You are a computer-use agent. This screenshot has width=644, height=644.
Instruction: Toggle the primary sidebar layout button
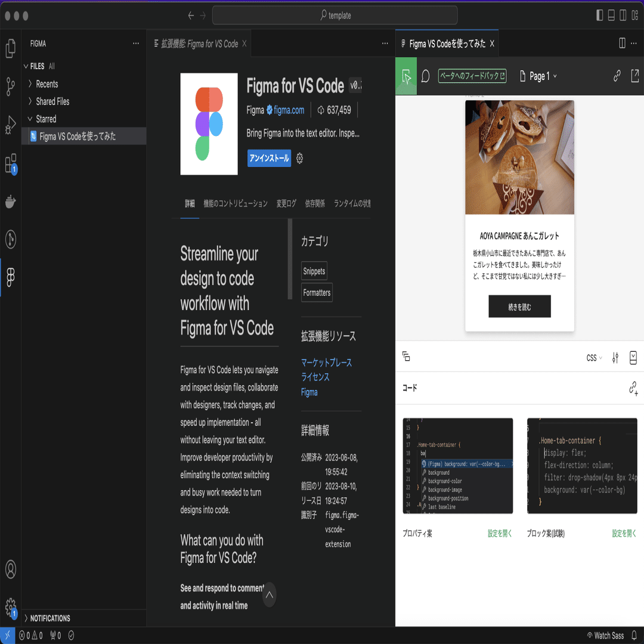click(x=599, y=15)
